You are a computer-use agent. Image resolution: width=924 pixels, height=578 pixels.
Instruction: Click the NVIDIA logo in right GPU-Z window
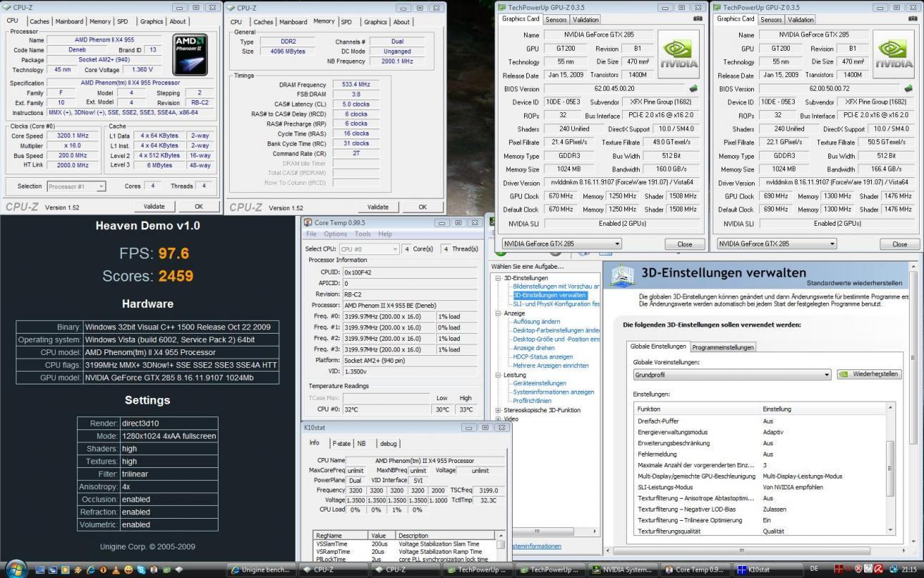tap(894, 54)
